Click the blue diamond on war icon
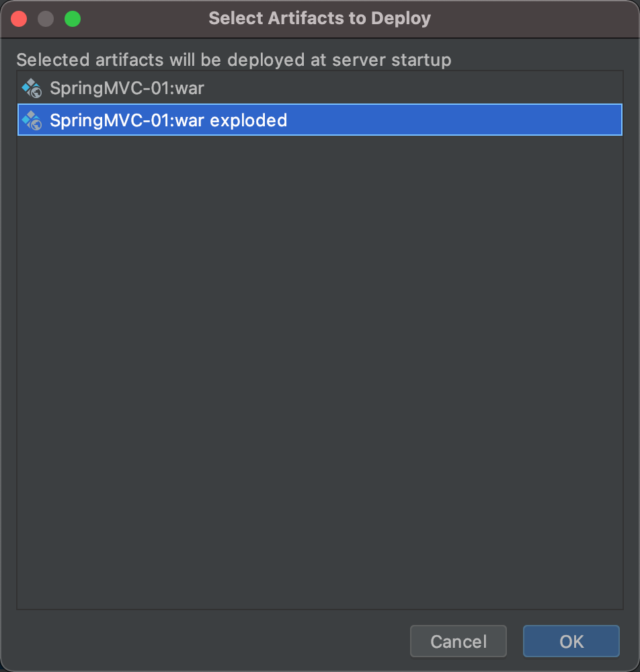 (x=26, y=89)
